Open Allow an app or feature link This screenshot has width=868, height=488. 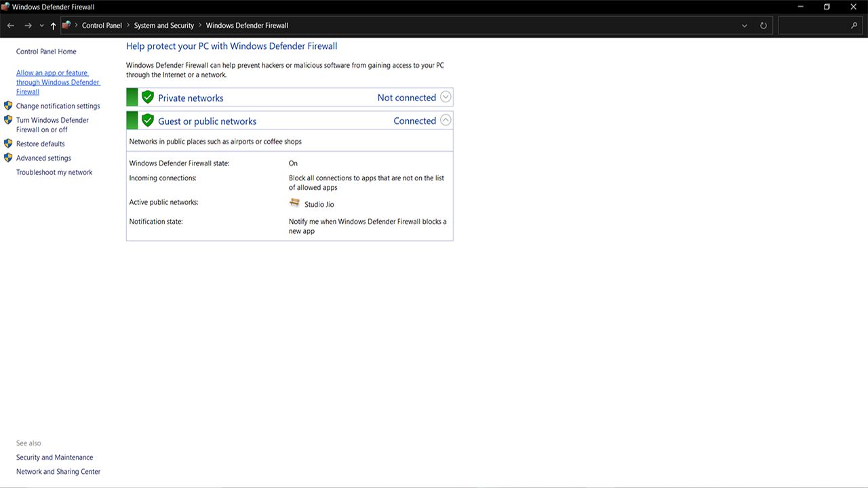[x=58, y=82]
